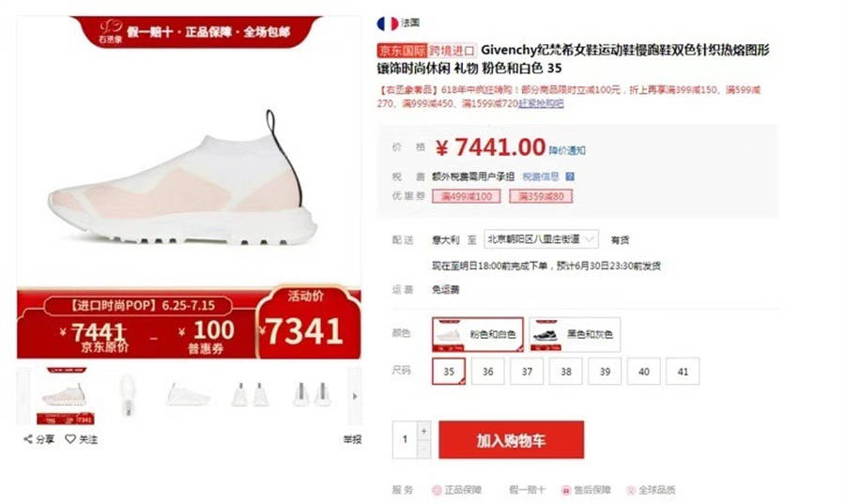Image resolution: width=845 pixels, height=504 pixels.
Task: Select size 36
Action: pos(487,372)
